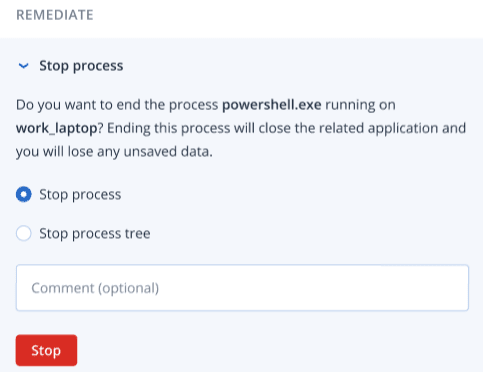Image resolution: width=483 pixels, height=372 pixels.
Task: Collapse the Stop process section chevron
Action: 23,66
